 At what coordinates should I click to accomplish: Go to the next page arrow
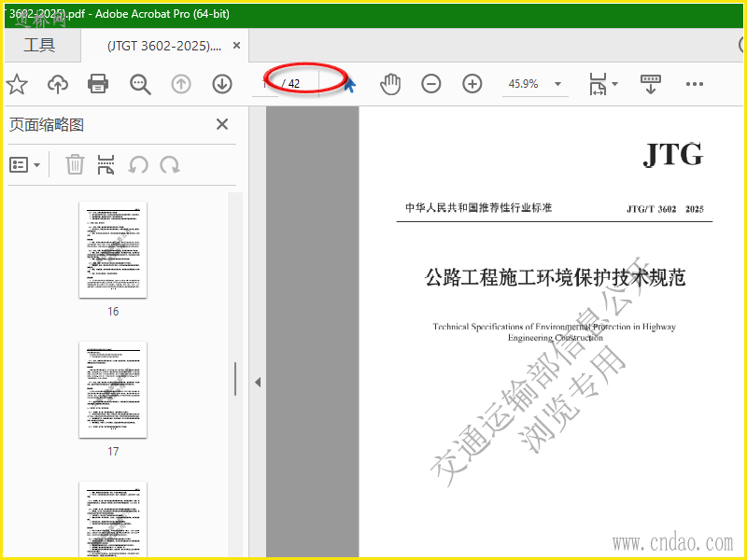point(222,84)
